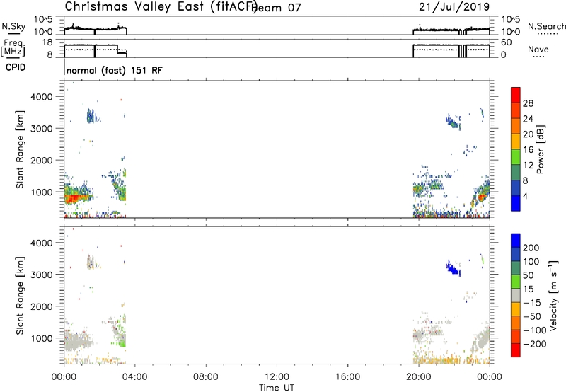Click the 'Beam 07' label
The image size is (566, 392).
coord(277,7)
